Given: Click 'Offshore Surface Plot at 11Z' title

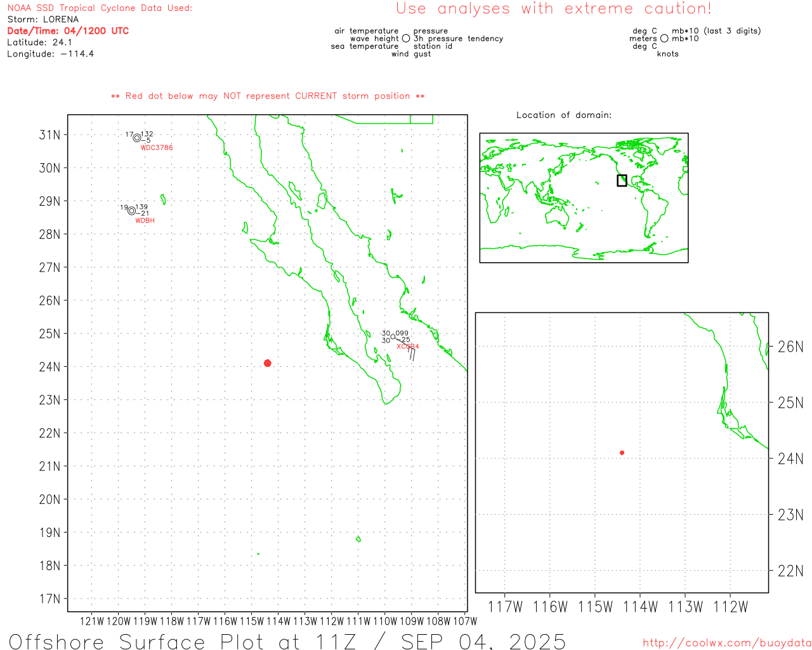Looking at the screenshot, I should coord(183,641).
